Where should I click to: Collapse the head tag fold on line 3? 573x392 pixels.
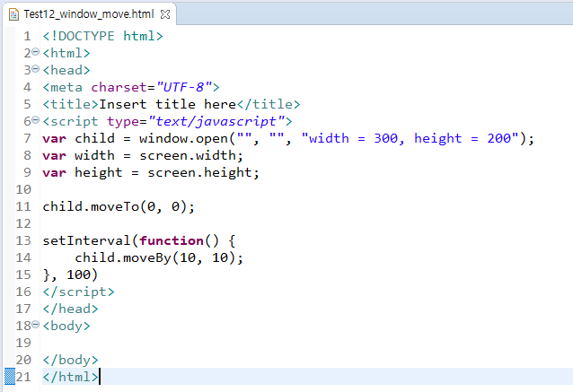coord(35,68)
